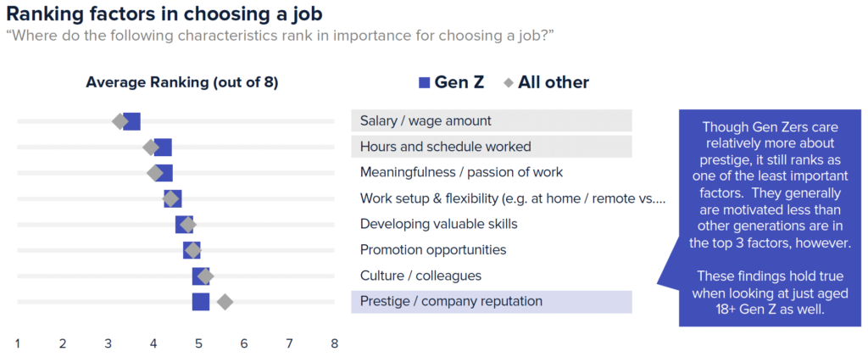Click the axis tick labeled 1
The width and height of the screenshot is (868, 357).
pyautogui.click(x=18, y=343)
